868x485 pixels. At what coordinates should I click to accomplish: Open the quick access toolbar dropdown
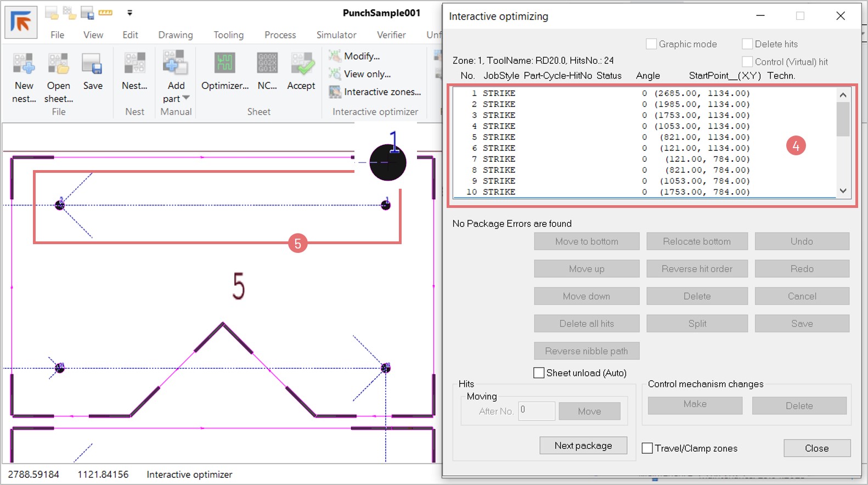(x=129, y=13)
